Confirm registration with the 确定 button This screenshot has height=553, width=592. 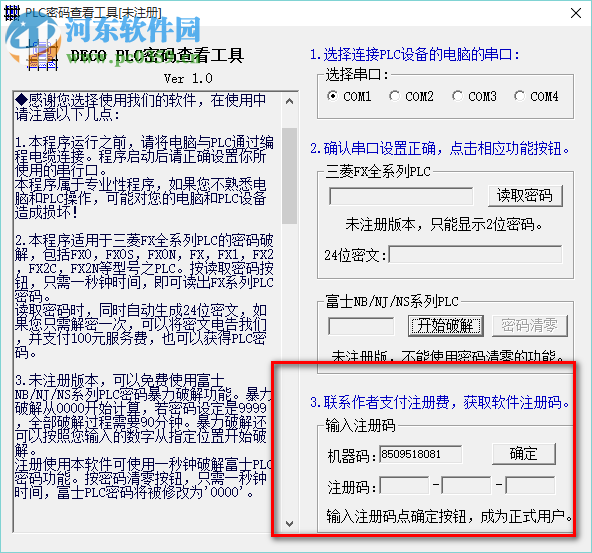[524, 454]
